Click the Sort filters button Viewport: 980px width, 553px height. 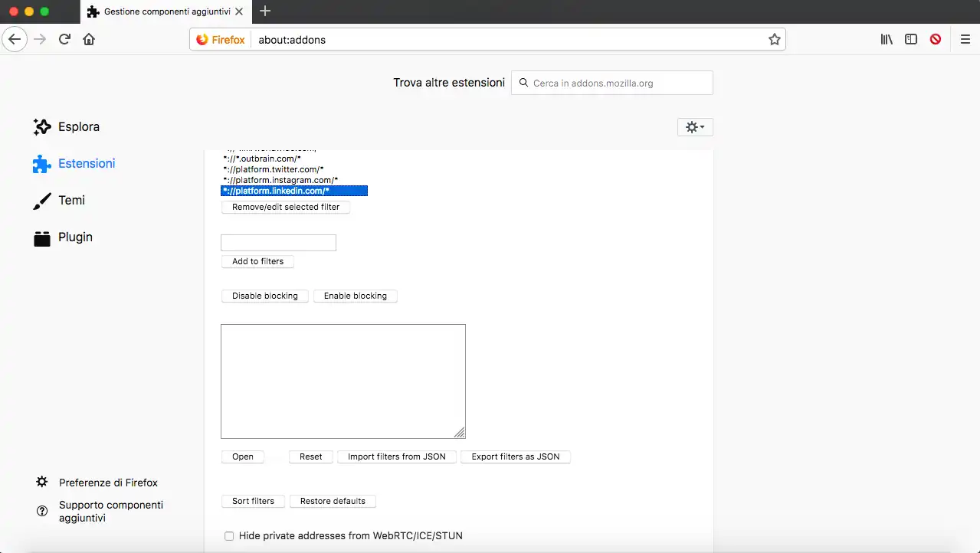(x=253, y=501)
